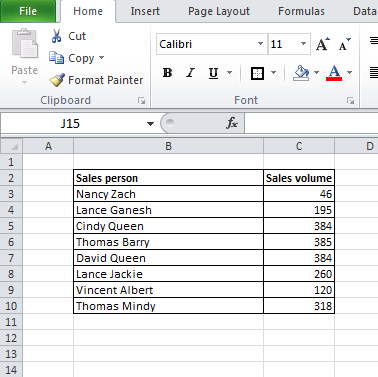Select the Thomas Barry cell
Screen dimensions: 378x377
(168, 242)
